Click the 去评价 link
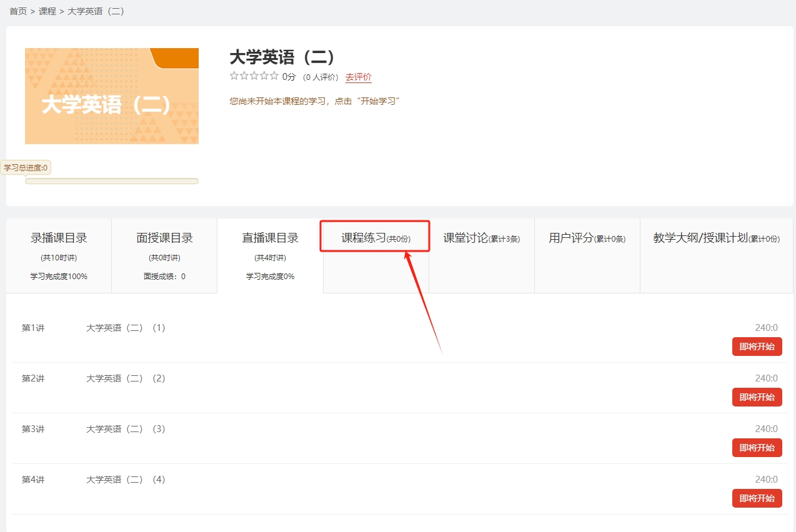This screenshot has height=532, width=796. click(x=359, y=77)
